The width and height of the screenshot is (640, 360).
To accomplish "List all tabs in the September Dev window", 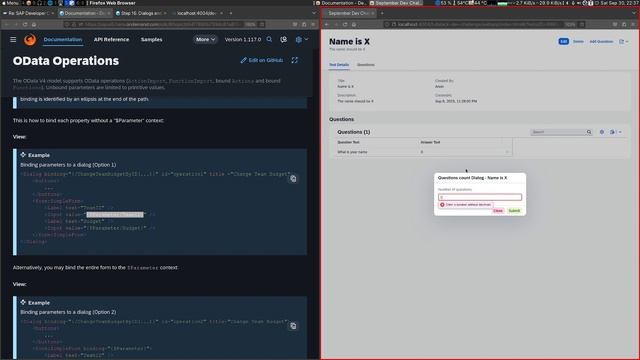I will pos(634,13).
